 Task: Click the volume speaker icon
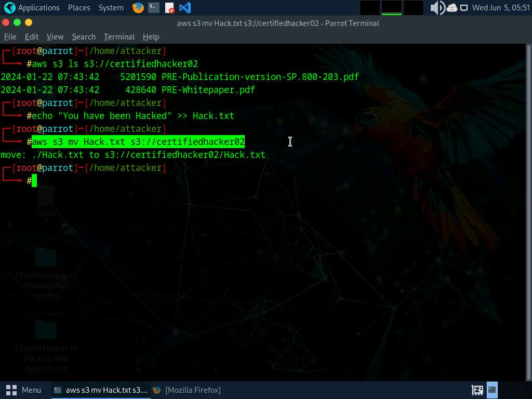(437, 8)
